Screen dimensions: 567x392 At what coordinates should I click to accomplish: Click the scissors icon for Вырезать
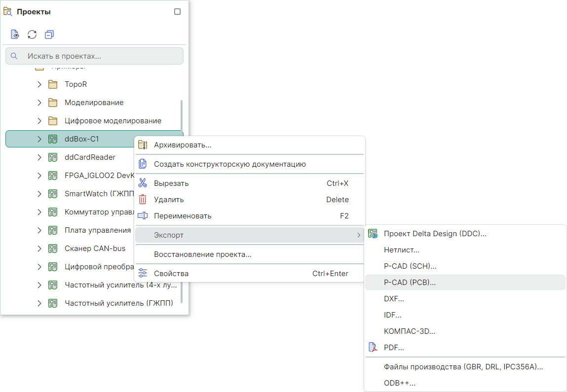pyautogui.click(x=143, y=183)
